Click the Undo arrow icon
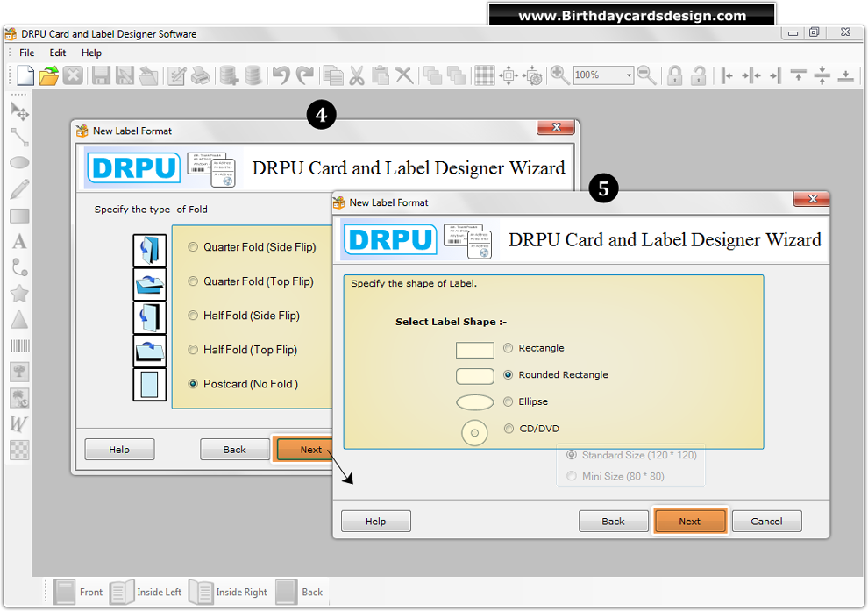The height and width of the screenshot is (611, 868). (281, 75)
